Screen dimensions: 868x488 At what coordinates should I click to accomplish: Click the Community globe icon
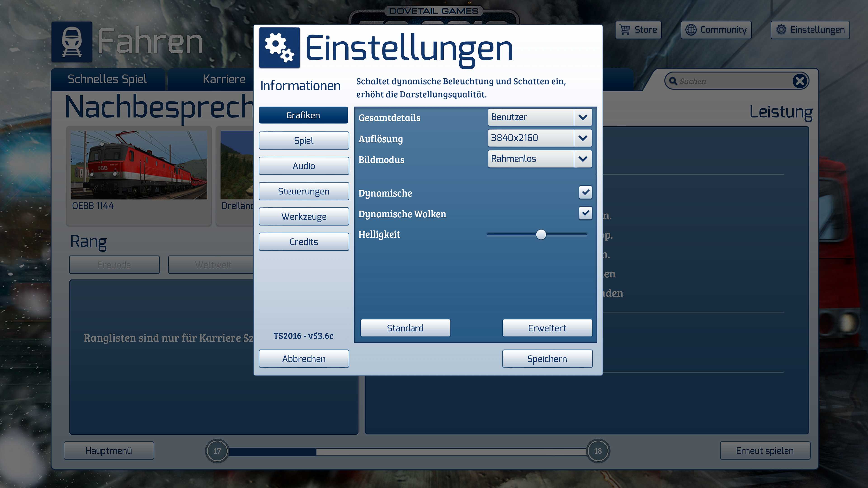(x=691, y=30)
